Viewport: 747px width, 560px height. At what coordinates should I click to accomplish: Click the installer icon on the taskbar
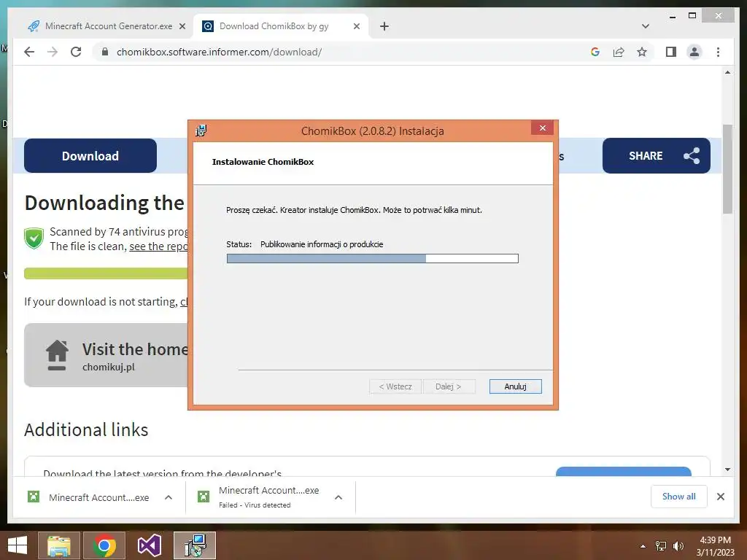pos(195,545)
